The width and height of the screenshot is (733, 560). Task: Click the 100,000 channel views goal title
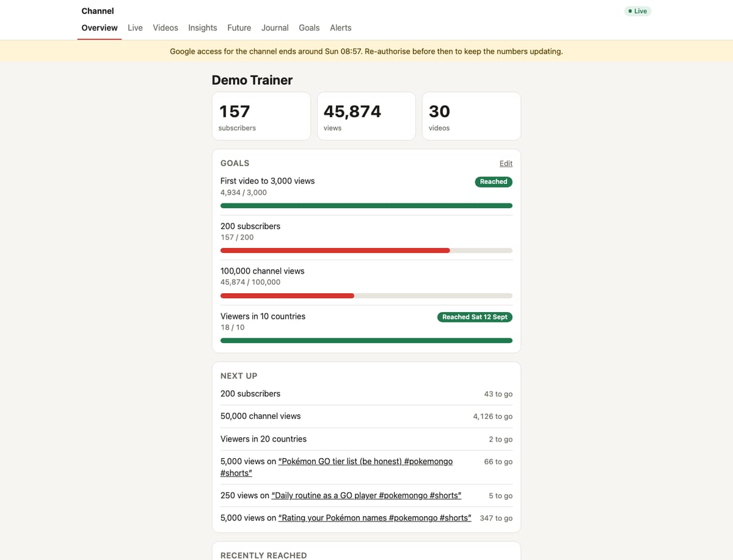[x=262, y=271]
